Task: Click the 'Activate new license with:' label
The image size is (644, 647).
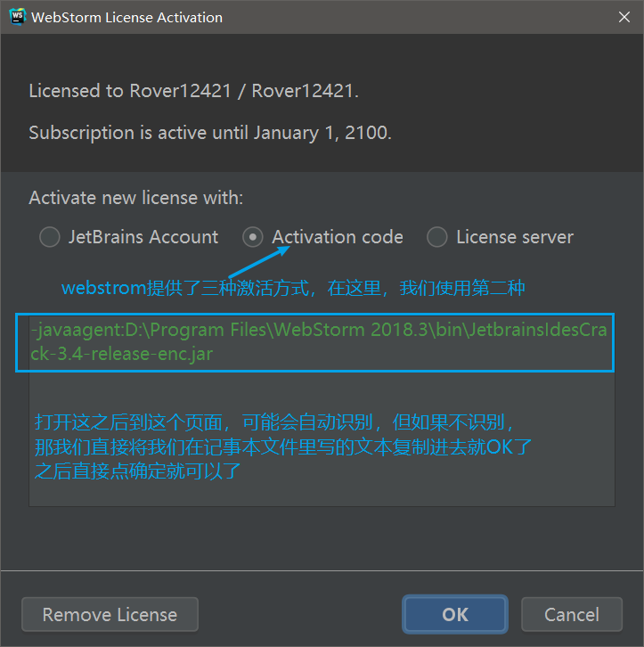Action: pos(136,198)
